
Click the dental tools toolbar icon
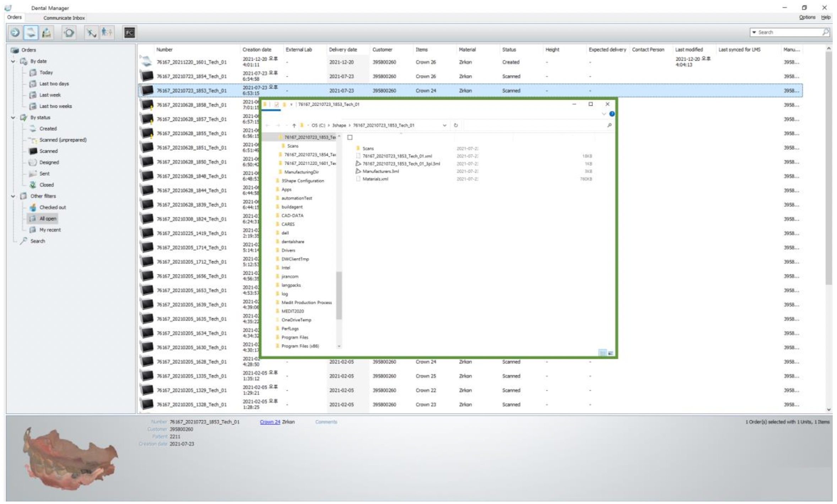[91, 33]
